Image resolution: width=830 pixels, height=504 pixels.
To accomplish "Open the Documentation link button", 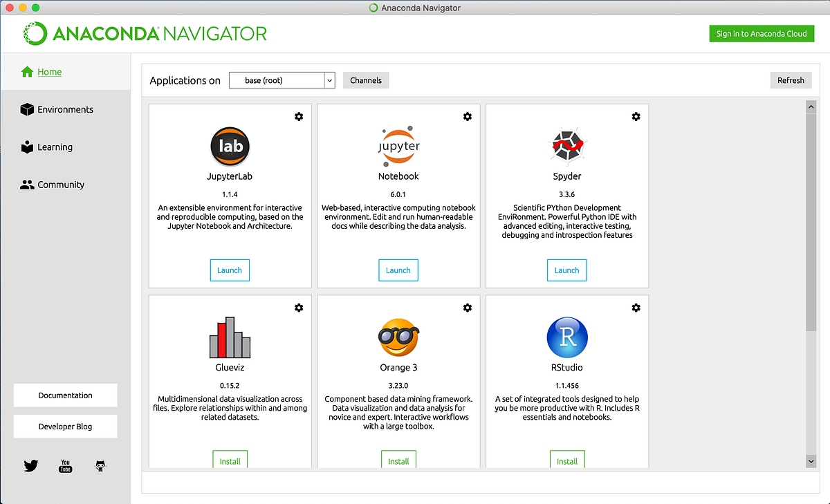I will click(66, 395).
